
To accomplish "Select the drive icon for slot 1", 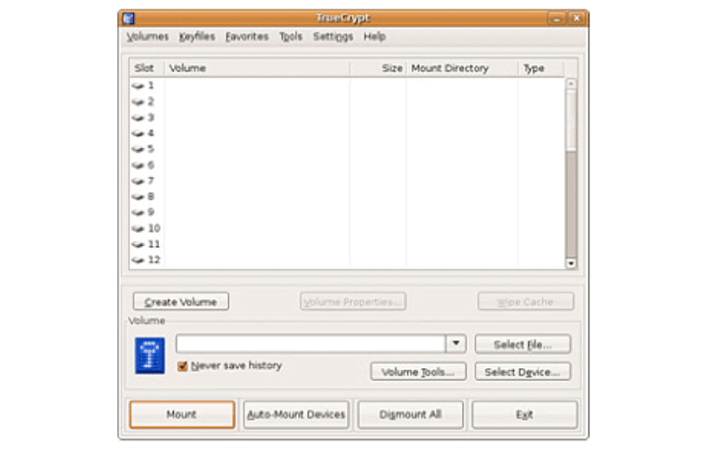I will coord(138,86).
